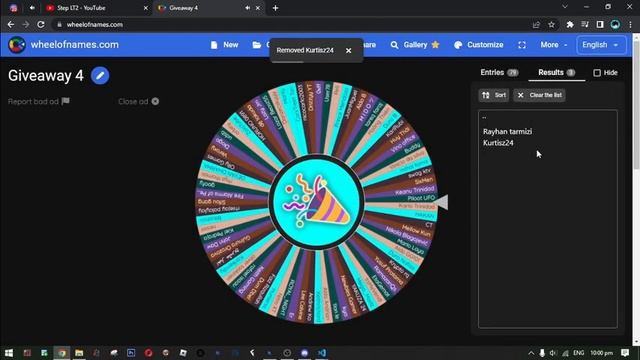Open the Windows Start menu
Viewport: 640px width, 360px height.
click(9, 353)
